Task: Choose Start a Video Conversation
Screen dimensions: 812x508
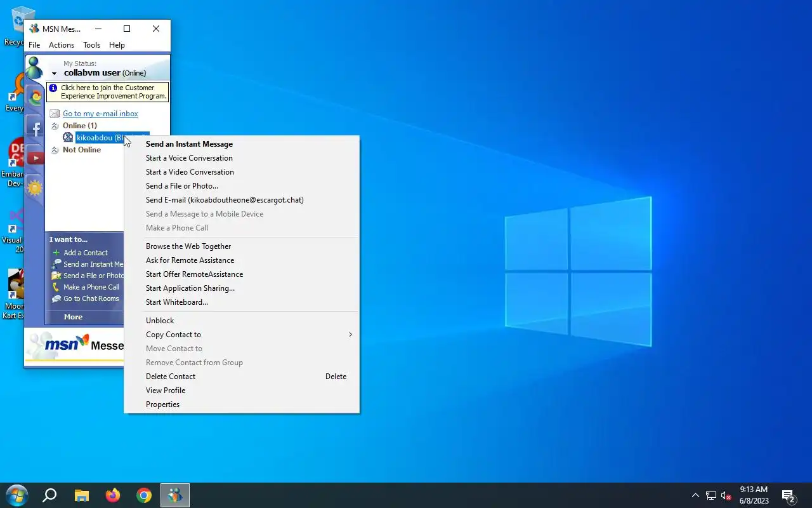Action: click(242, 172)
